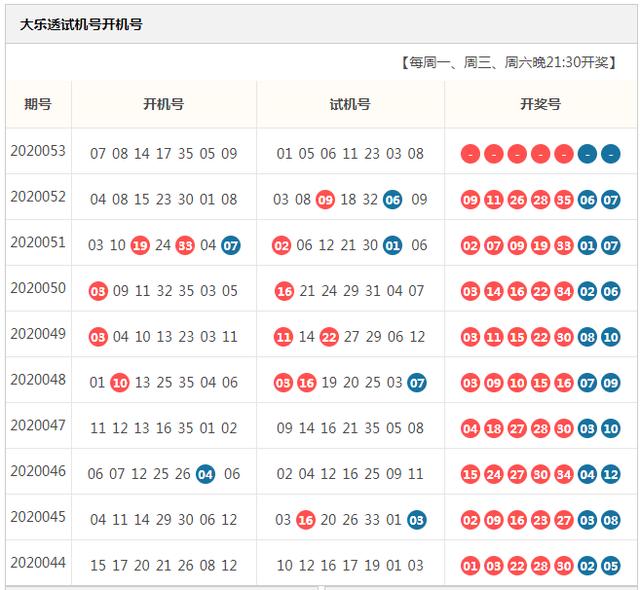Click red ball 10 in 2020048 开机号

[120, 383]
